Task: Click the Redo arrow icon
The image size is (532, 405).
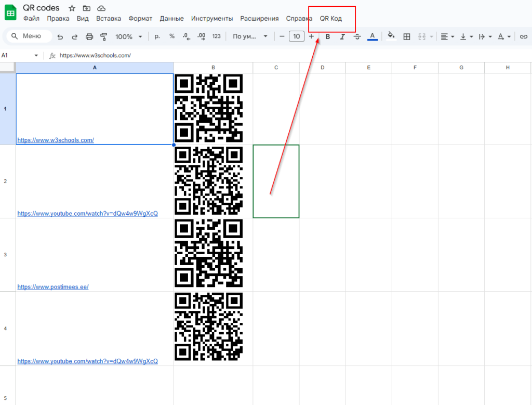Action: point(74,36)
